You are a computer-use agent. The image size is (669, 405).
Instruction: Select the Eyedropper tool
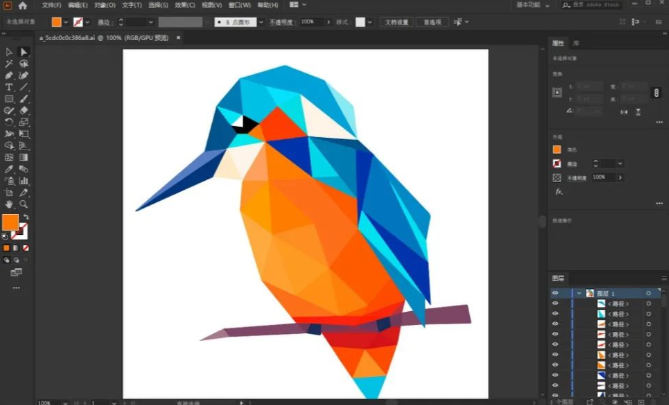click(9, 169)
